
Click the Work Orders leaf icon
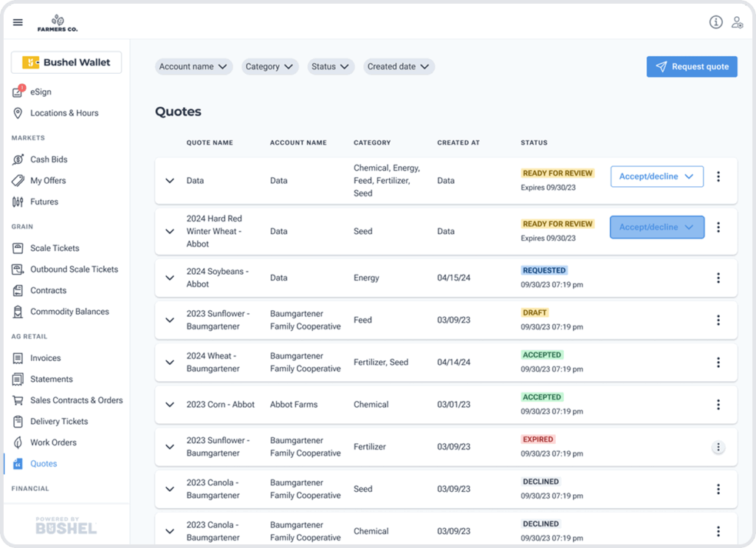pos(18,442)
